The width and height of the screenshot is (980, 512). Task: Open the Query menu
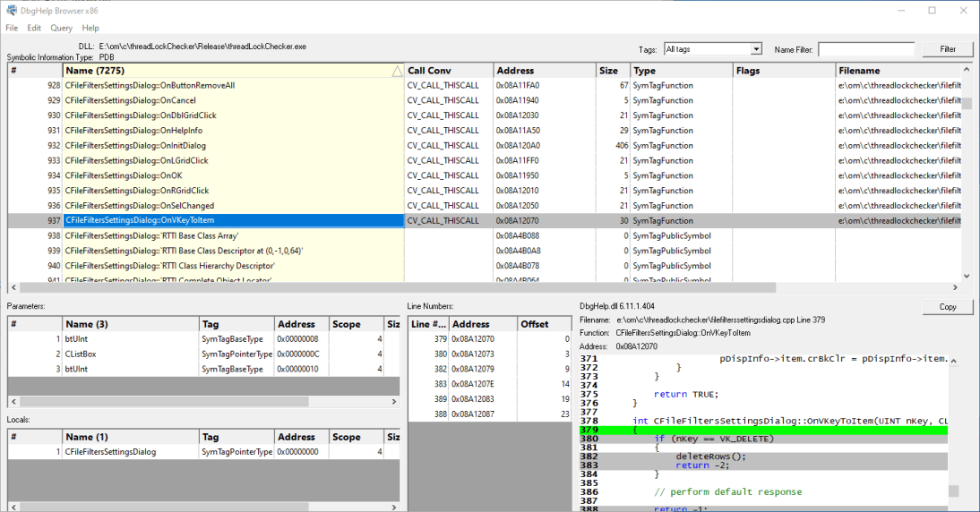pos(61,28)
